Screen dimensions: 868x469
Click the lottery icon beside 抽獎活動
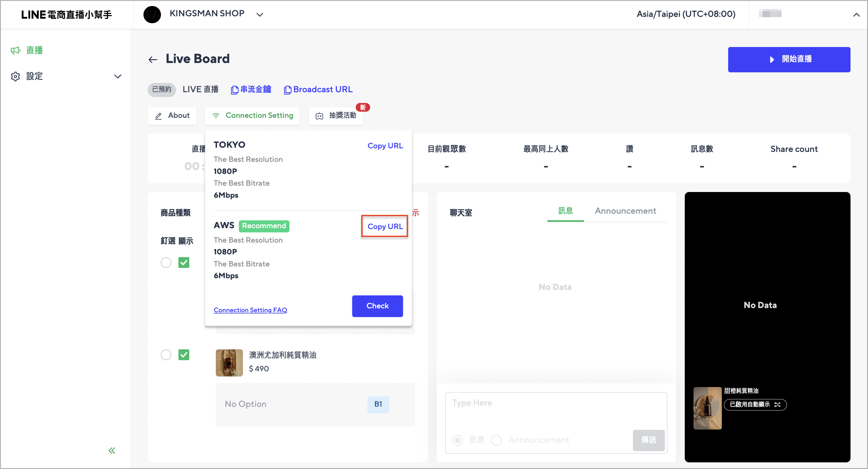[x=319, y=116]
